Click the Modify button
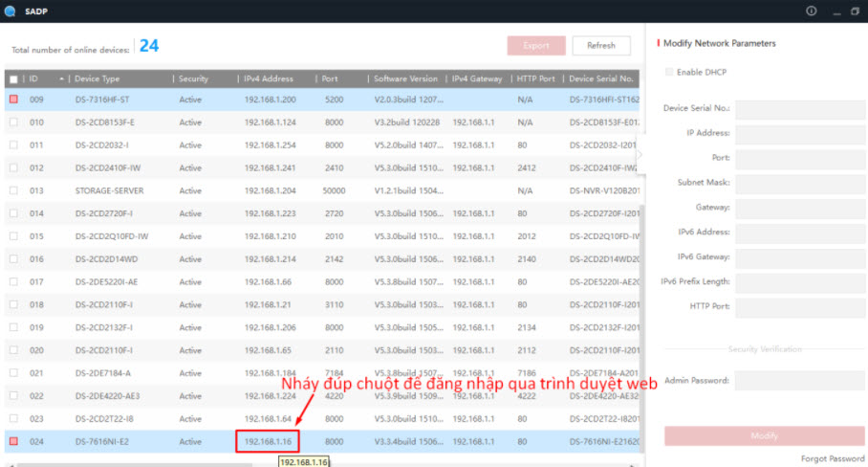 [764, 435]
